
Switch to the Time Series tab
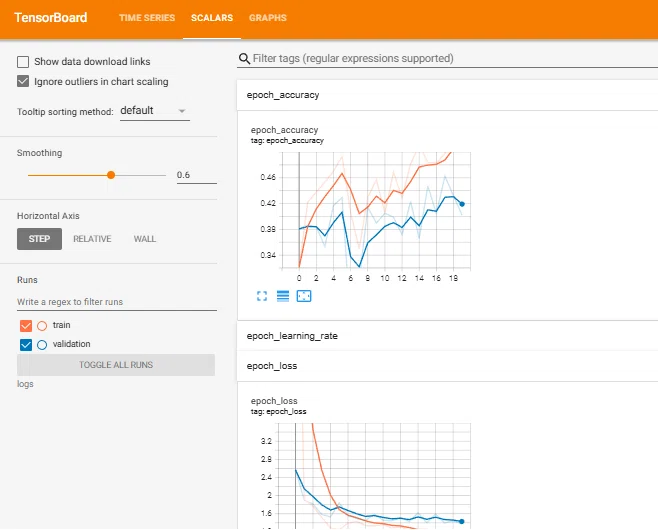tap(147, 18)
